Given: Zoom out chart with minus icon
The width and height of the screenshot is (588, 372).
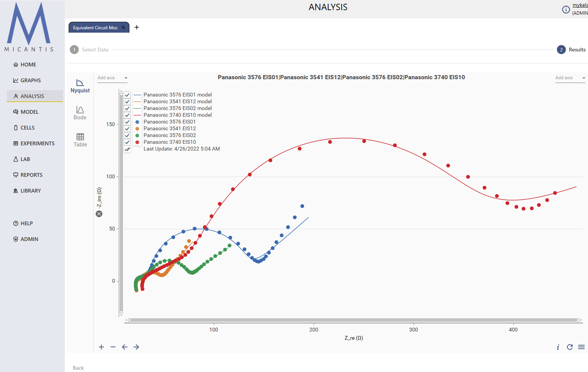Looking at the screenshot, I should click(x=113, y=347).
